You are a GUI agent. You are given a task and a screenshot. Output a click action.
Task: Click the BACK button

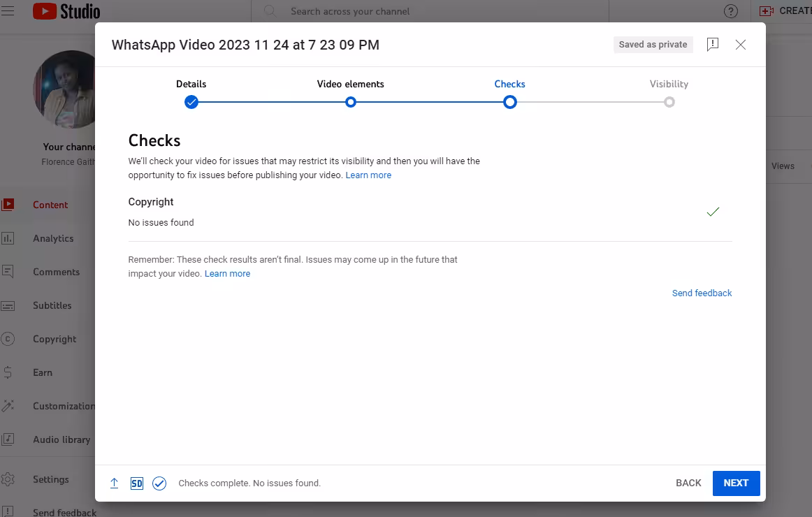click(688, 483)
